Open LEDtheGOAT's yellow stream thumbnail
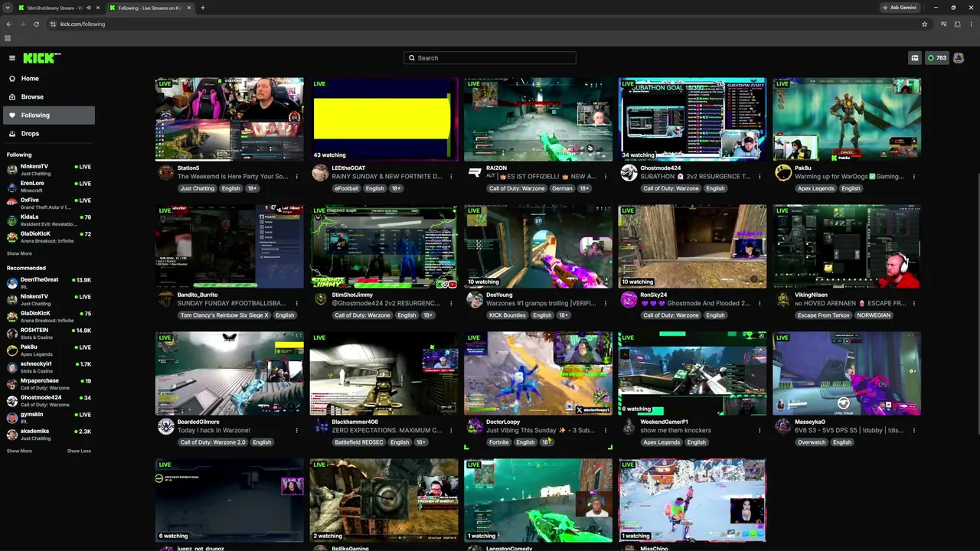 click(384, 119)
